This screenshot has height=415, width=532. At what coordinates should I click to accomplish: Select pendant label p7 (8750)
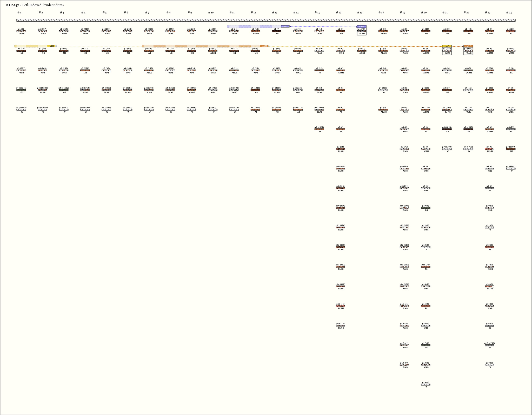pyautogui.click(x=468, y=147)
